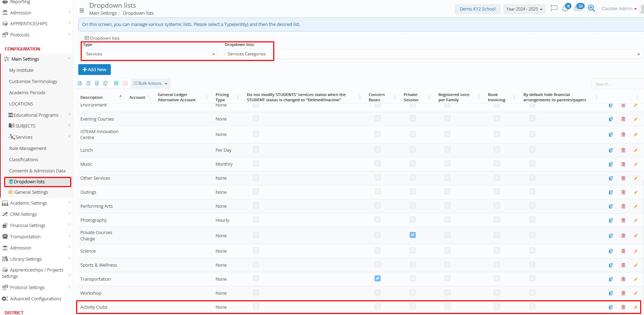Toggle the hamburger menu icon beside the page title

(82, 11)
